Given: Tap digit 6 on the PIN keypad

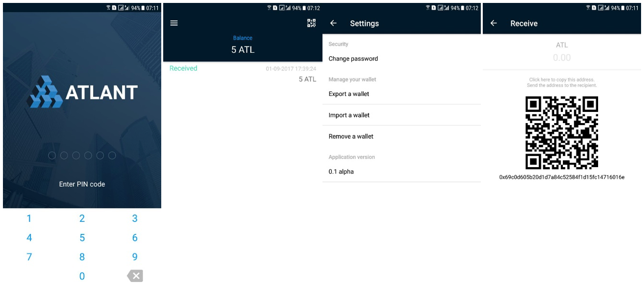Looking at the screenshot, I should (x=135, y=238).
